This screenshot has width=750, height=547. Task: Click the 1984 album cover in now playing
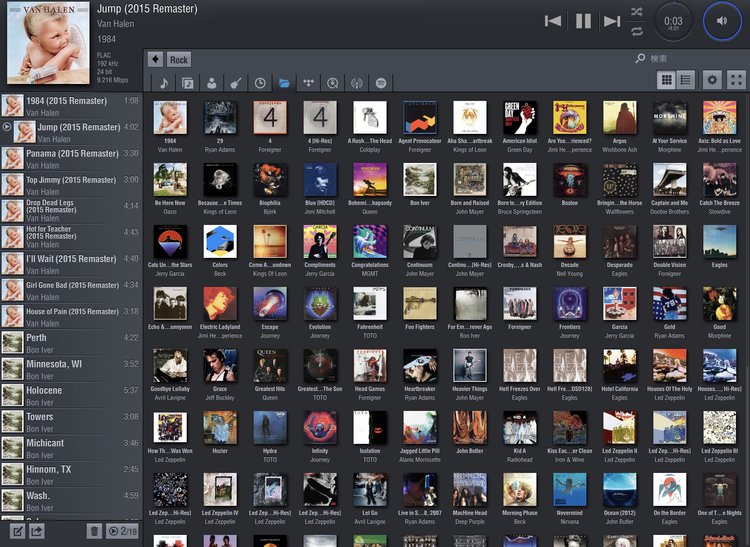[48, 43]
